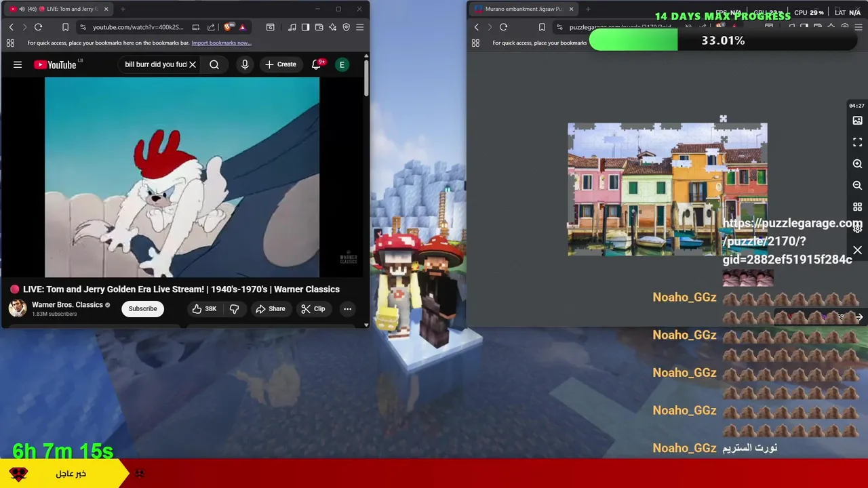
Task: Click the Tom and Jerry video player
Action: (x=182, y=177)
